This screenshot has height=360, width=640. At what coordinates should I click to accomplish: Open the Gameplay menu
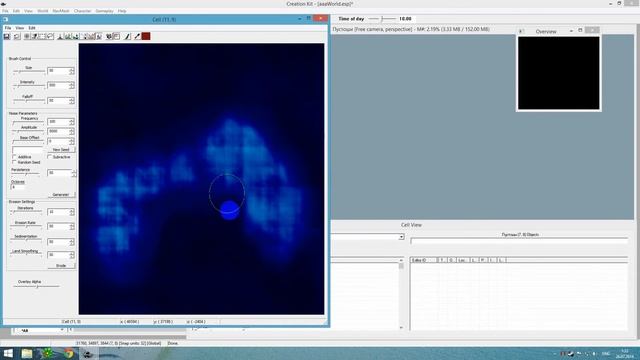[x=104, y=11]
